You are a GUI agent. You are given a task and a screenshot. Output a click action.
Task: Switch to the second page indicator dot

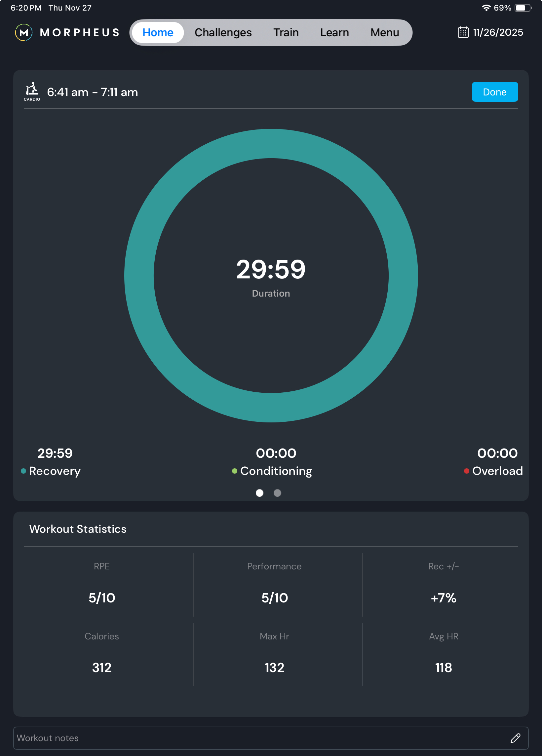(277, 493)
